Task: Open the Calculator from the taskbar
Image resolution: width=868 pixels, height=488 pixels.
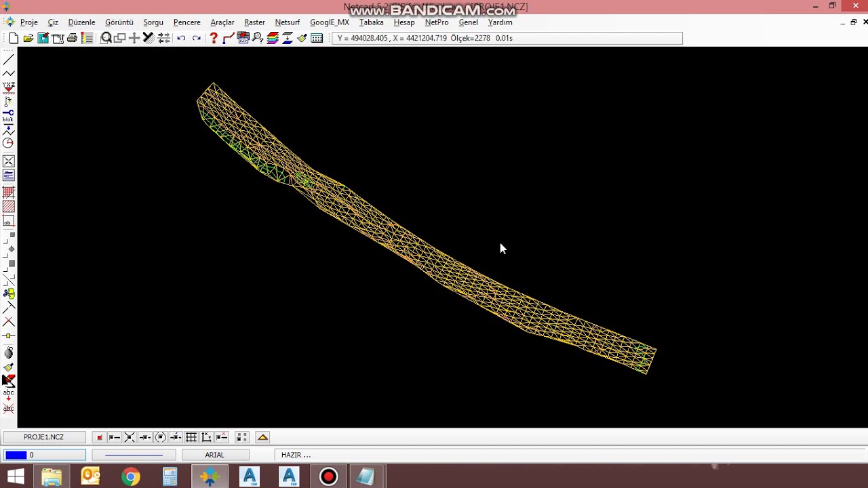Action: [170, 477]
